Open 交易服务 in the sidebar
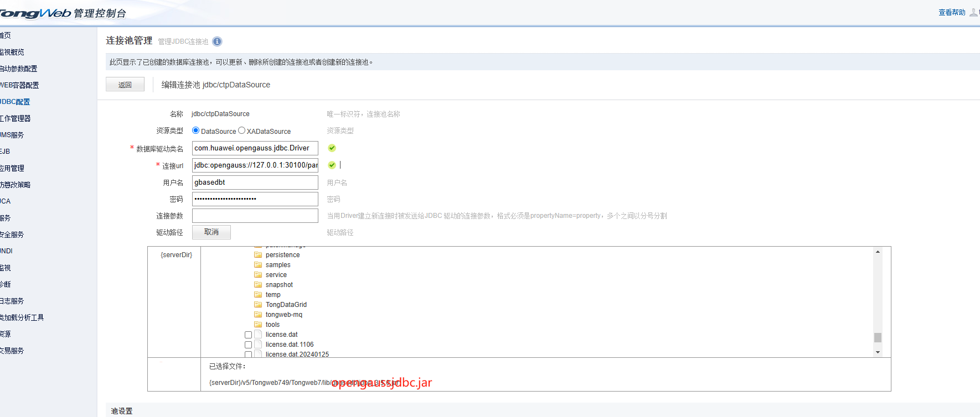The image size is (980, 417). [x=12, y=351]
